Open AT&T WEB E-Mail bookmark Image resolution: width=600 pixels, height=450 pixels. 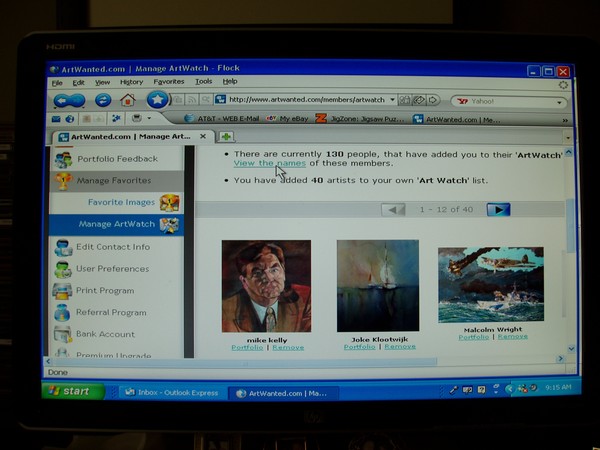(222, 119)
